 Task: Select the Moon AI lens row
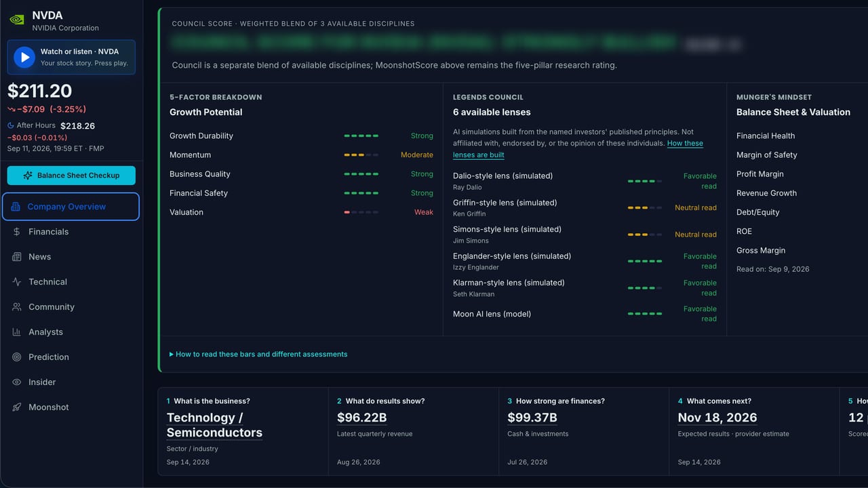585,314
